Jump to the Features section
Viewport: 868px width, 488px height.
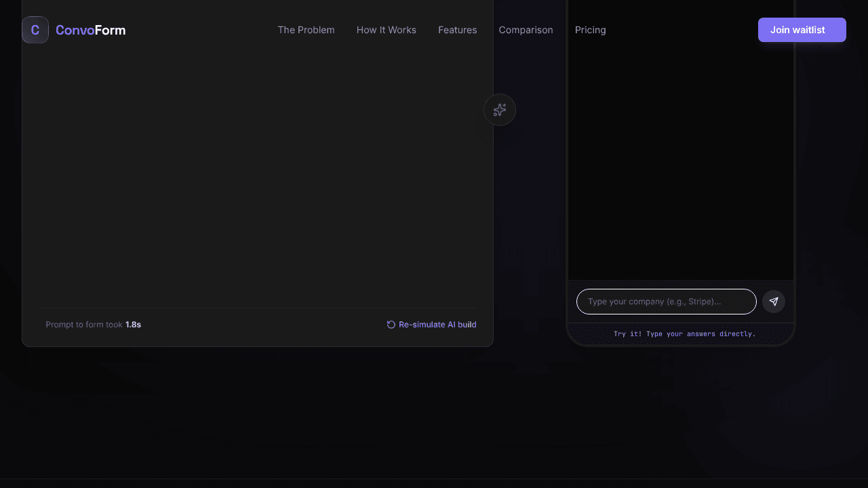tap(458, 30)
